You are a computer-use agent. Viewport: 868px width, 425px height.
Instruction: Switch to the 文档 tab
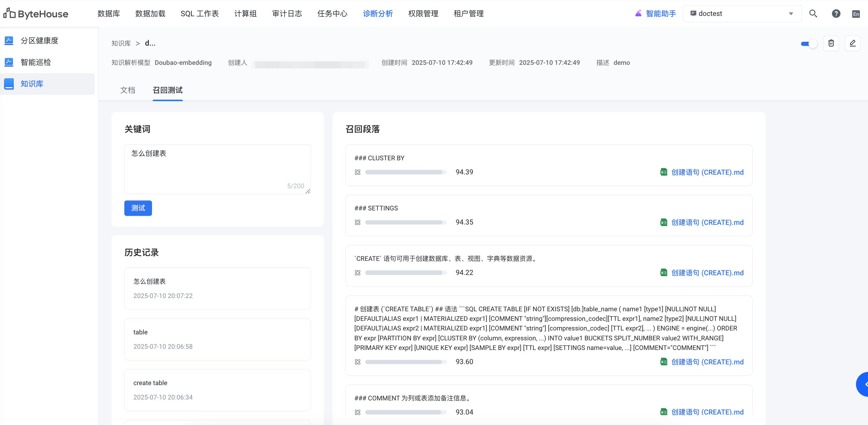click(x=127, y=90)
